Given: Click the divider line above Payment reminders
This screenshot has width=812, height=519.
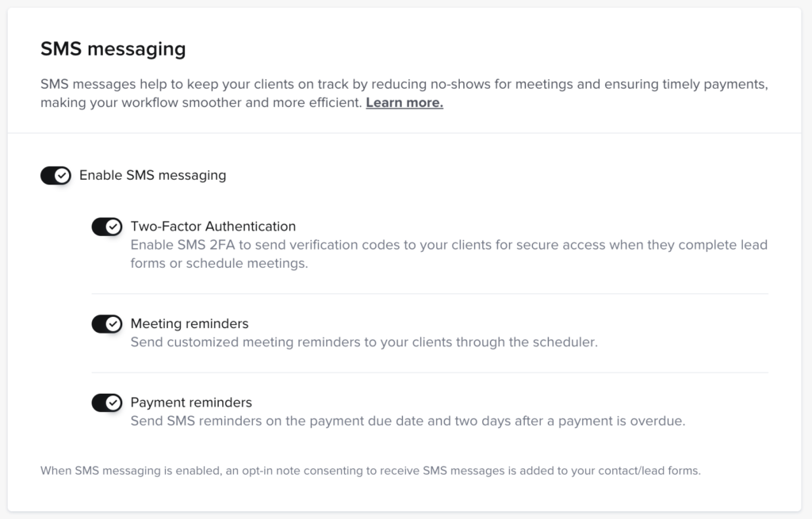Looking at the screenshot, I should pyautogui.click(x=430, y=372).
